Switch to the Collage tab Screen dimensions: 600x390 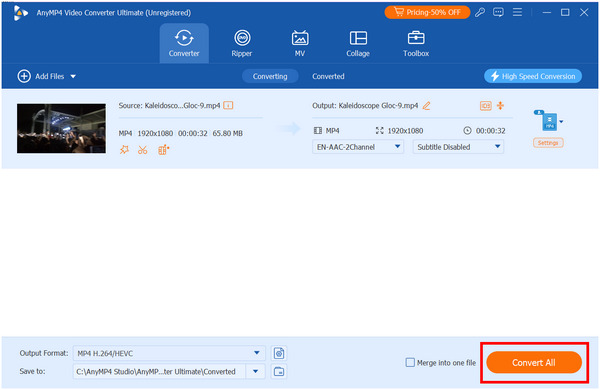tap(358, 43)
